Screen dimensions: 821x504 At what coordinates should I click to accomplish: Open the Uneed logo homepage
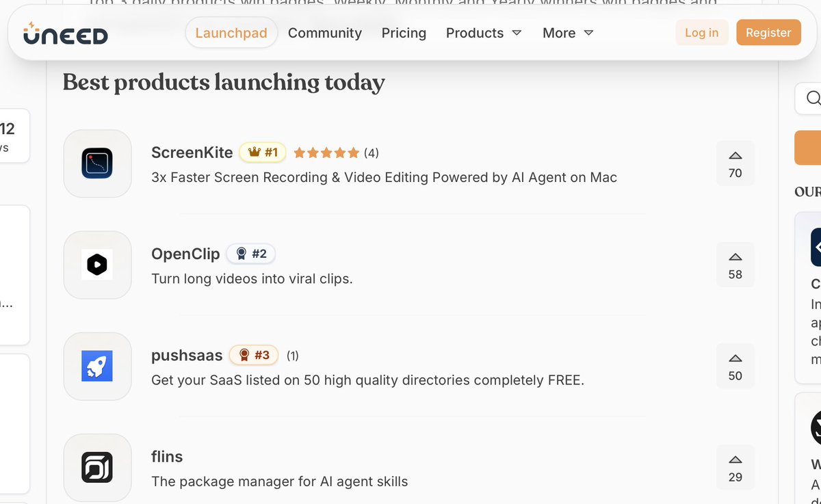[65, 33]
